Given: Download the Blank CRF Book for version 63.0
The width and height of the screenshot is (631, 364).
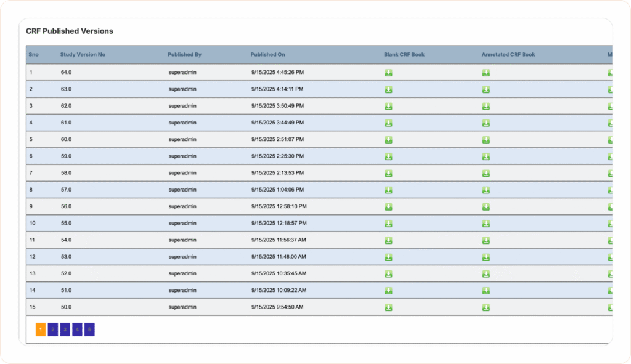Looking at the screenshot, I should [388, 89].
